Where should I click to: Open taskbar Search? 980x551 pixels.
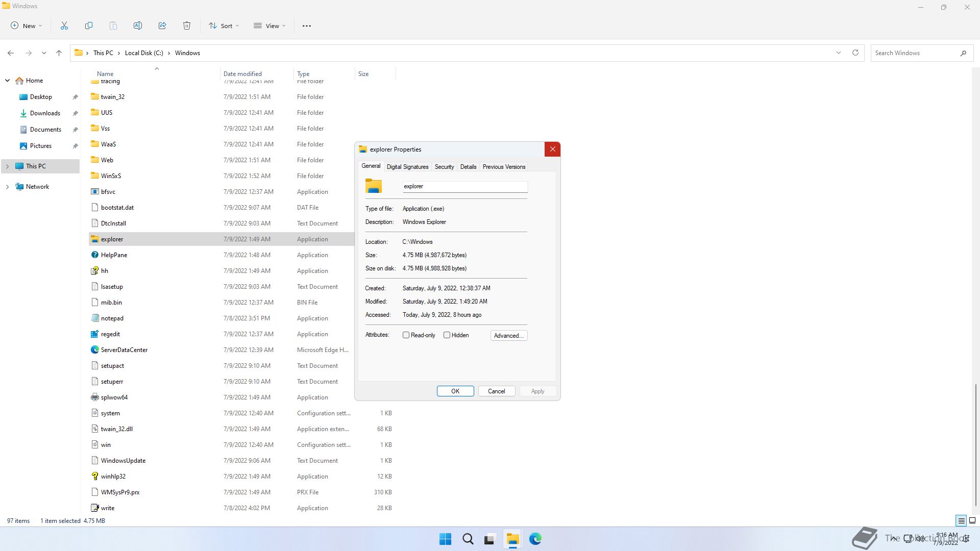(468, 539)
